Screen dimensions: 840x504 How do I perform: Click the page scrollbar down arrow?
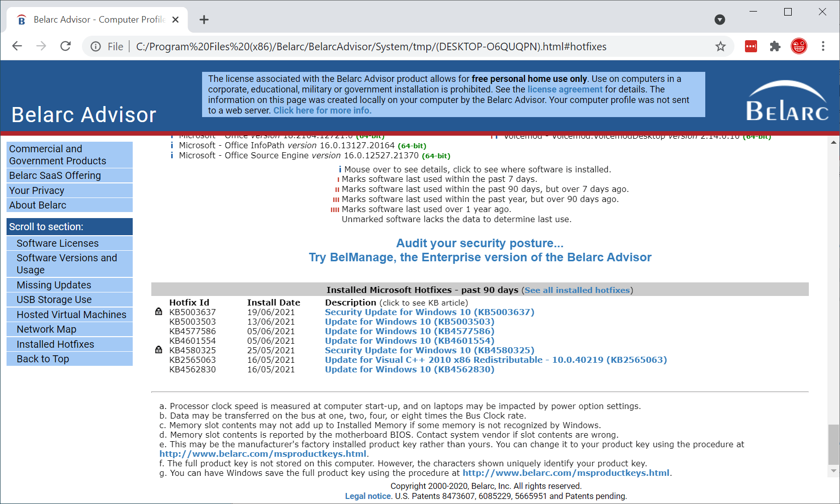(833, 471)
